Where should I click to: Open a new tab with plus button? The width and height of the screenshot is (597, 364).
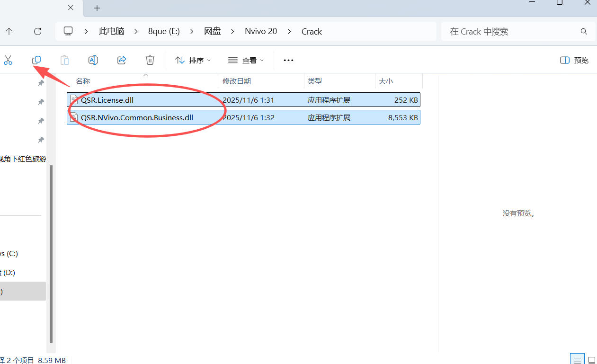click(97, 8)
